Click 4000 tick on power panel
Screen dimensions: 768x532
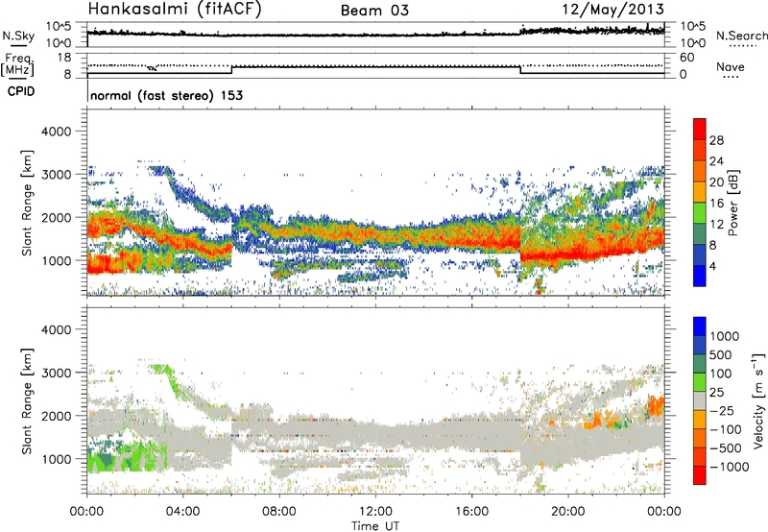(56, 132)
